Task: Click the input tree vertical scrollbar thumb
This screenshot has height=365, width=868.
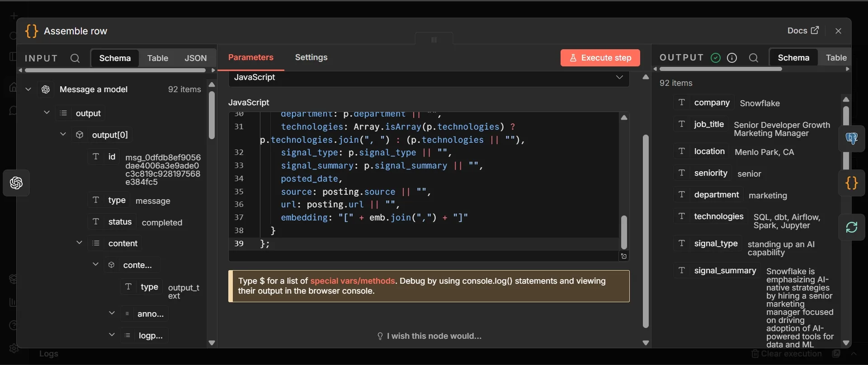Action: [x=212, y=115]
